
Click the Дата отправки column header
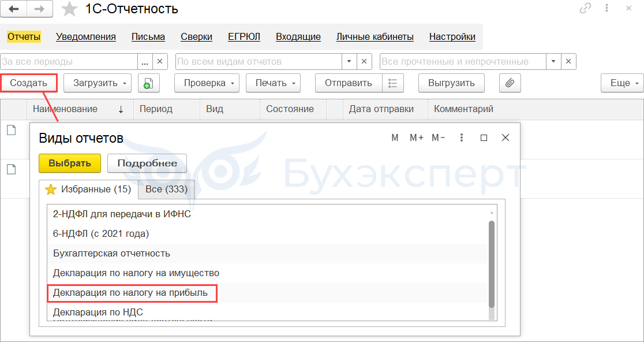[385, 109]
